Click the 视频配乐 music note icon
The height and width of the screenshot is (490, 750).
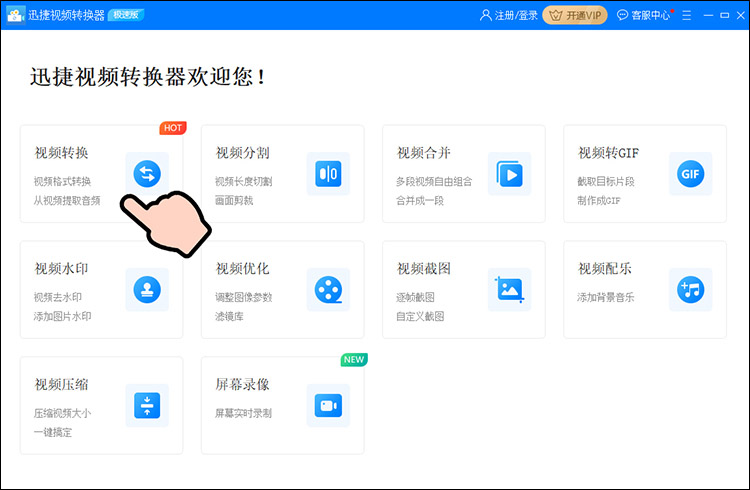(x=690, y=290)
